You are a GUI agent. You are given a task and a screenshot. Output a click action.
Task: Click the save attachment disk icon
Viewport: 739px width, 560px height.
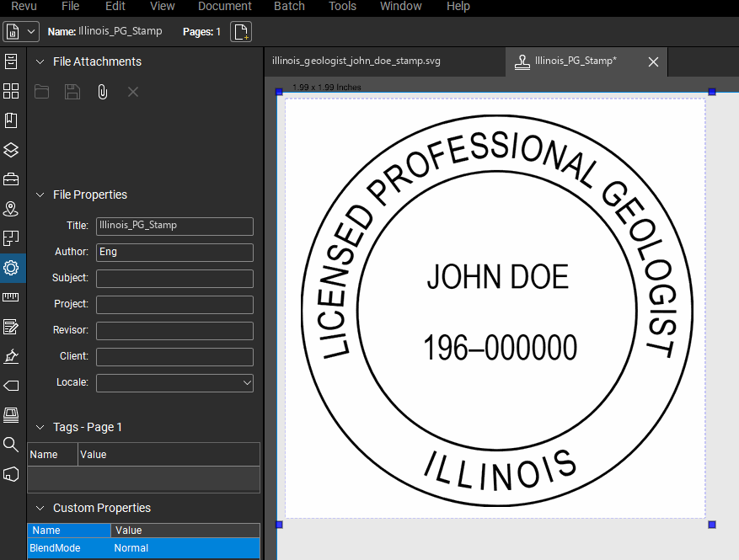click(x=72, y=92)
